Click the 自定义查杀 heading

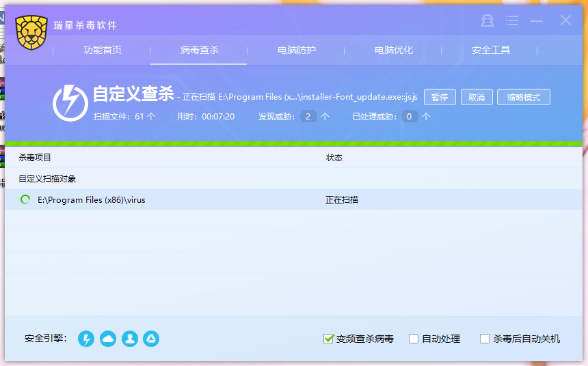[133, 94]
